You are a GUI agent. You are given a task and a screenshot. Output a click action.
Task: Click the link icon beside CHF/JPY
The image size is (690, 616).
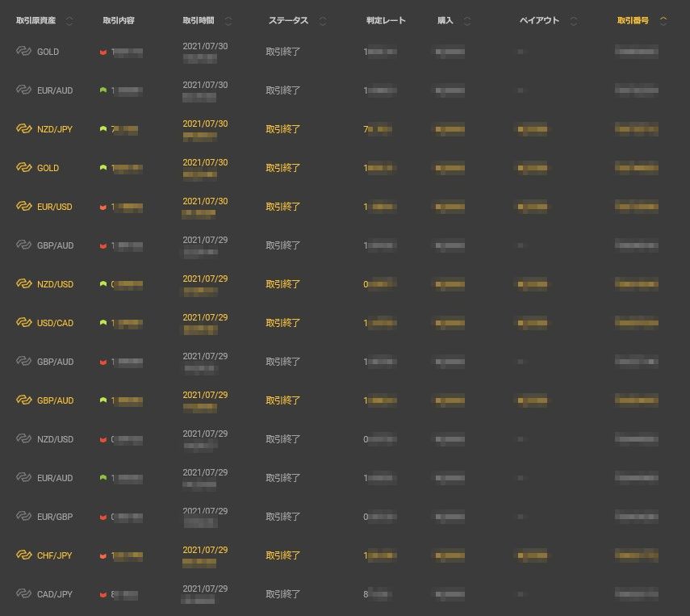(23, 555)
